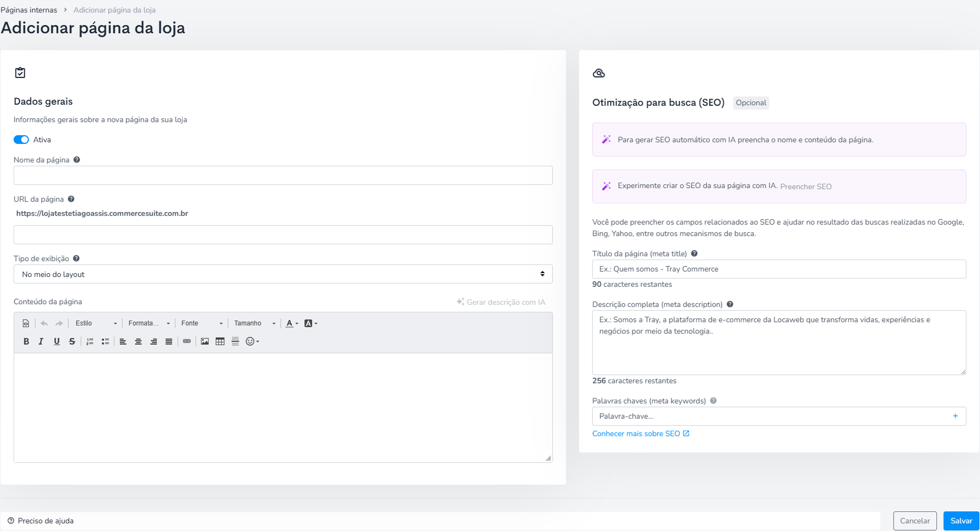Click the editor source document icon
This screenshot has width=980, height=531.
pos(26,323)
